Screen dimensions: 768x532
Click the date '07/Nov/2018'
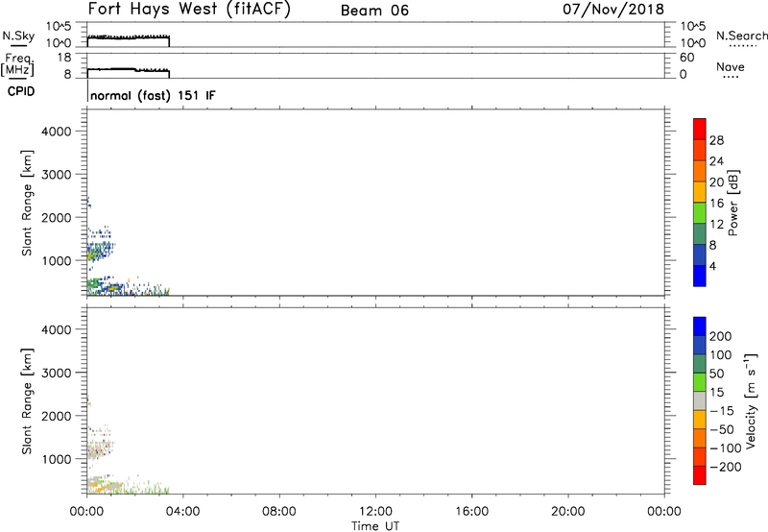tap(613, 9)
